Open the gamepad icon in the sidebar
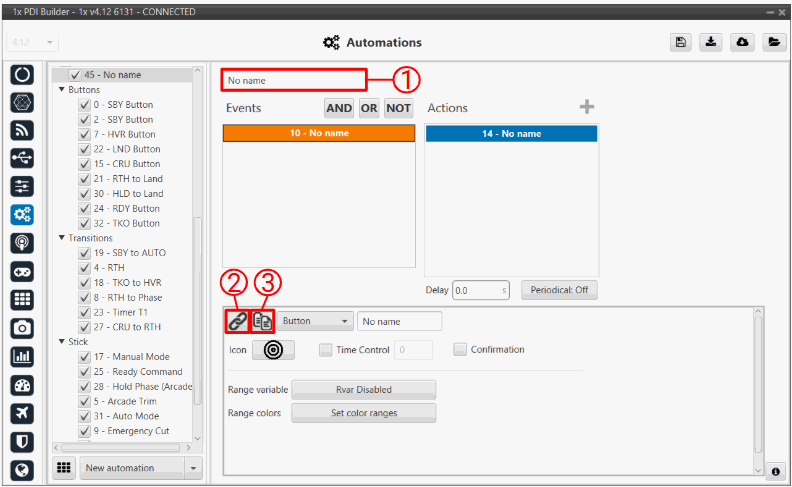Image resolution: width=792 pixels, height=487 pixels. pyautogui.click(x=22, y=271)
